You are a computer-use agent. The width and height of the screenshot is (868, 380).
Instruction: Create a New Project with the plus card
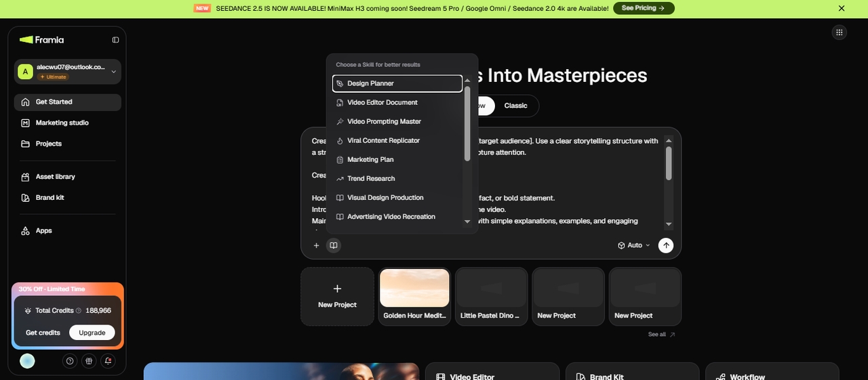pos(337,296)
